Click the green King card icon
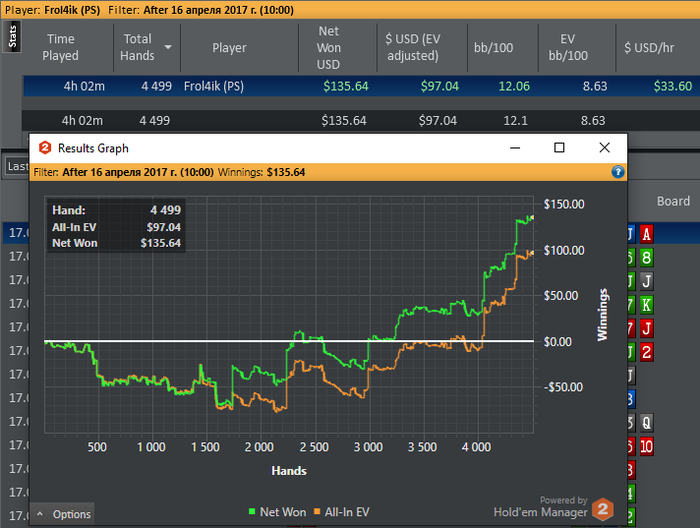 coord(646,305)
